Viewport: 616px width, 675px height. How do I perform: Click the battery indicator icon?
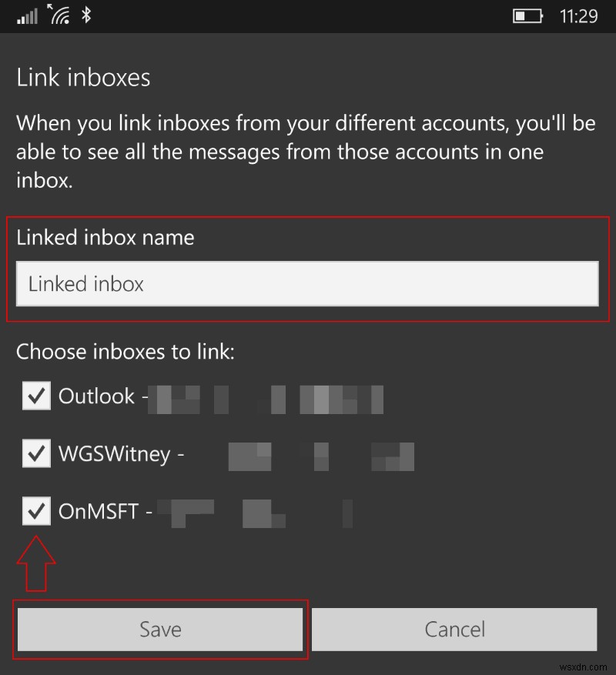coord(527,15)
